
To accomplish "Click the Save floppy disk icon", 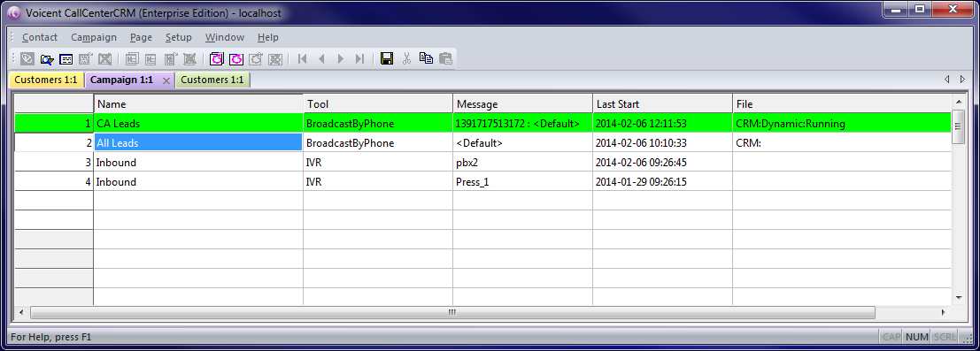I will click(387, 58).
